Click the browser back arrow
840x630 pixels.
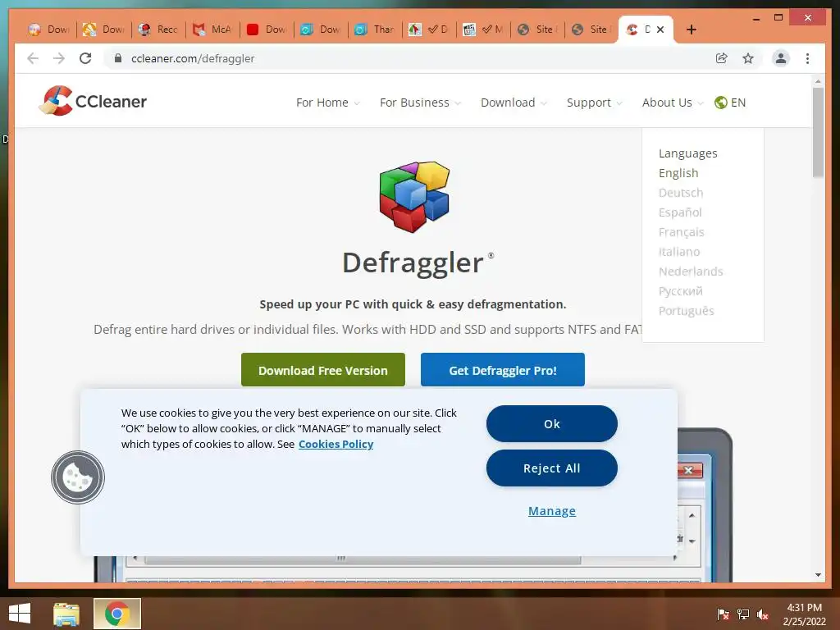(x=33, y=58)
